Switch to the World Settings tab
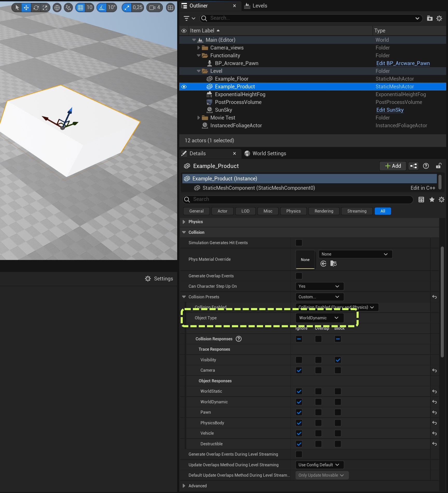The image size is (448, 493). [269, 153]
